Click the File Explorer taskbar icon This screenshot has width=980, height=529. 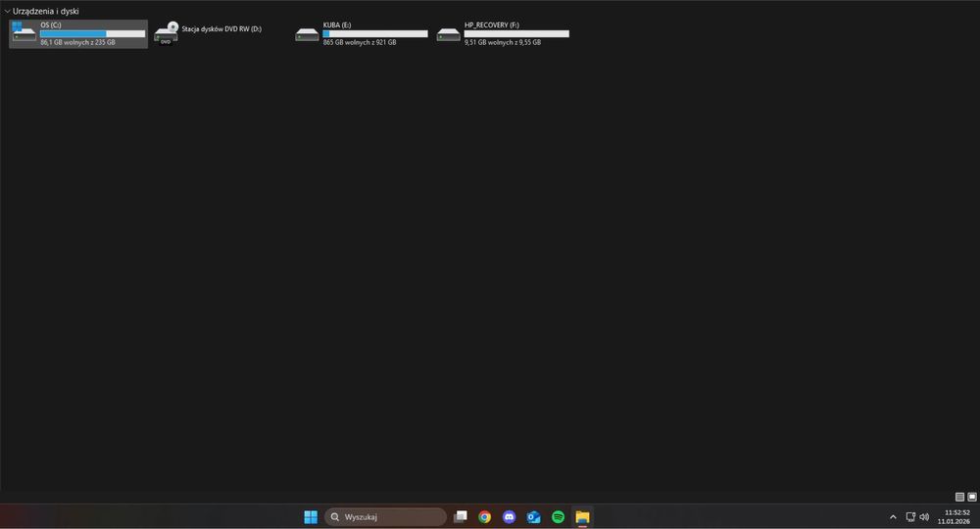[x=582, y=517]
